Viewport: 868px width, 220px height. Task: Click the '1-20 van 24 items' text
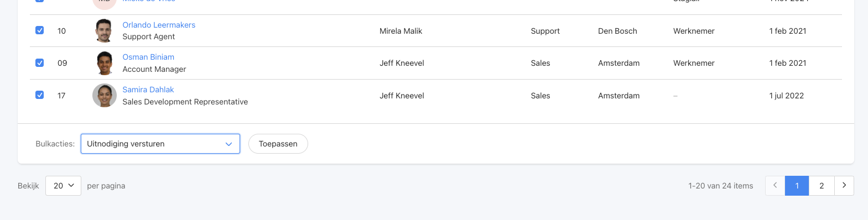coord(721,186)
